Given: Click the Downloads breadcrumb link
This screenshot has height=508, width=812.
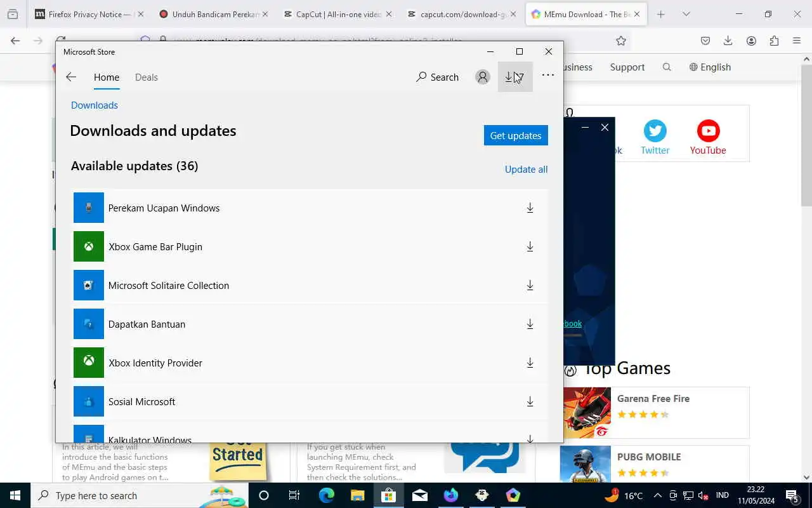Looking at the screenshot, I should tap(95, 105).
